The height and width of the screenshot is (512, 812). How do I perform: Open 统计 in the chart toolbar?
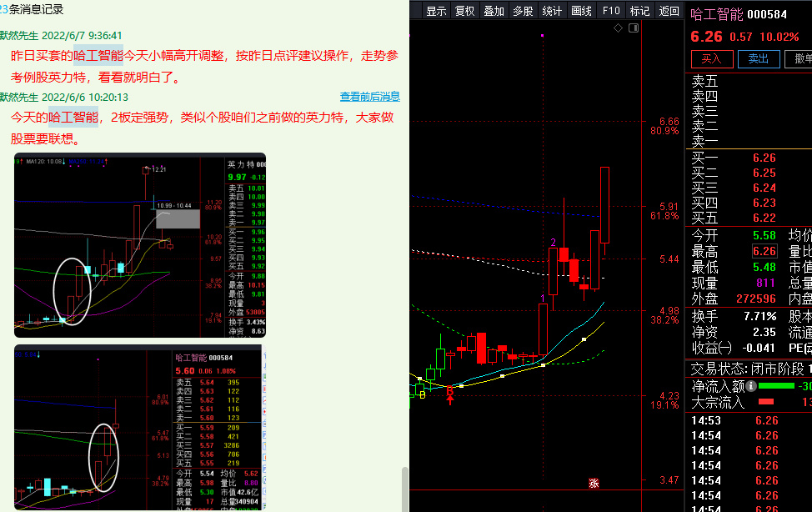(552, 11)
